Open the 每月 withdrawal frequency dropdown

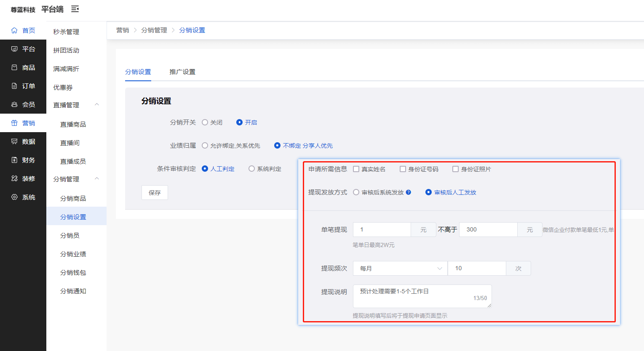click(400, 269)
